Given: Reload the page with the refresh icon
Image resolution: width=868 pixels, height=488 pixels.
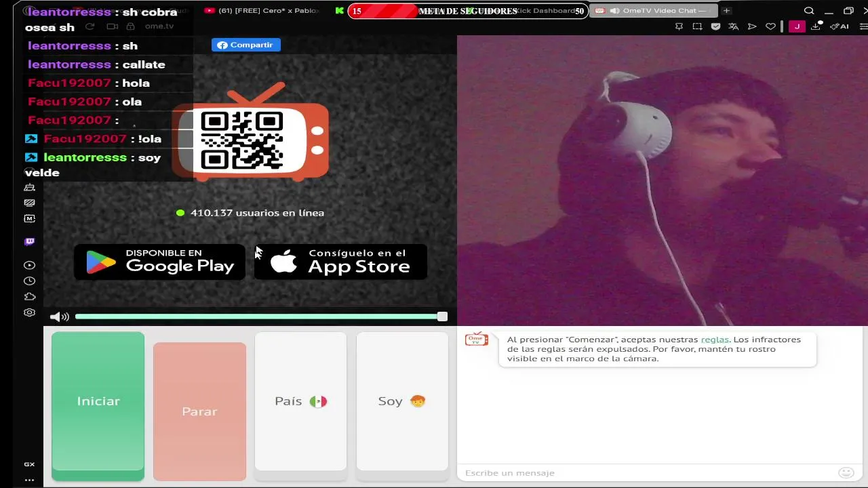Looking at the screenshot, I should pyautogui.click(x=90, y=26).
